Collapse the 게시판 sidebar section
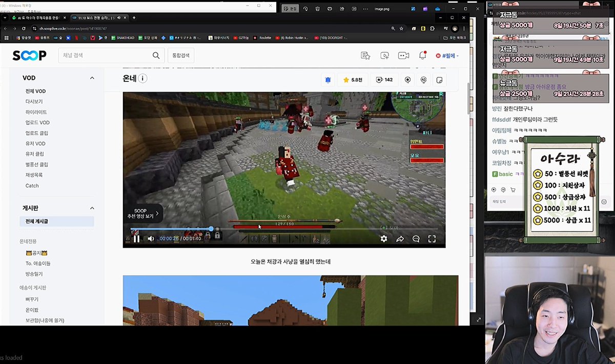This screenshot has width=615, height=364. click(92, 208)
